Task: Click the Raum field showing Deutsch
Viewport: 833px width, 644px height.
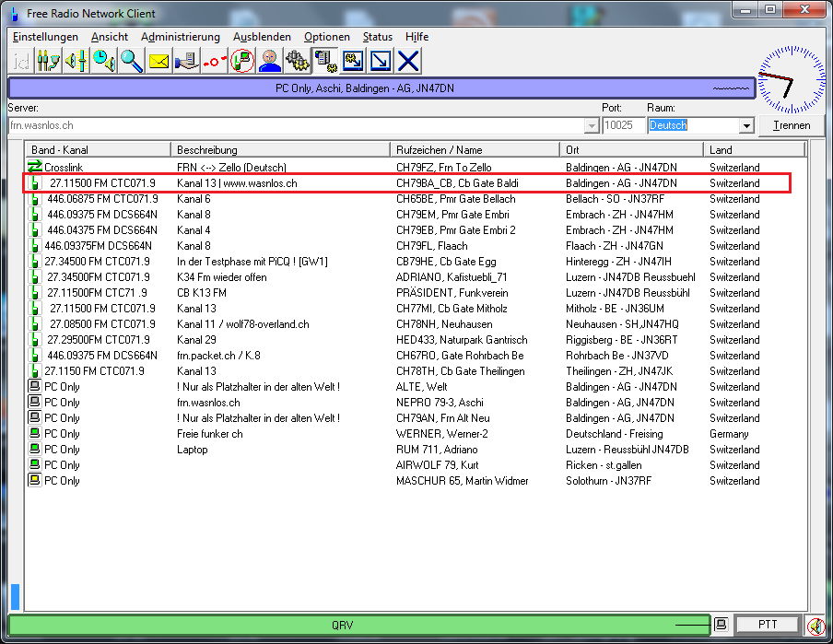Action: click(x=693, y=125)
